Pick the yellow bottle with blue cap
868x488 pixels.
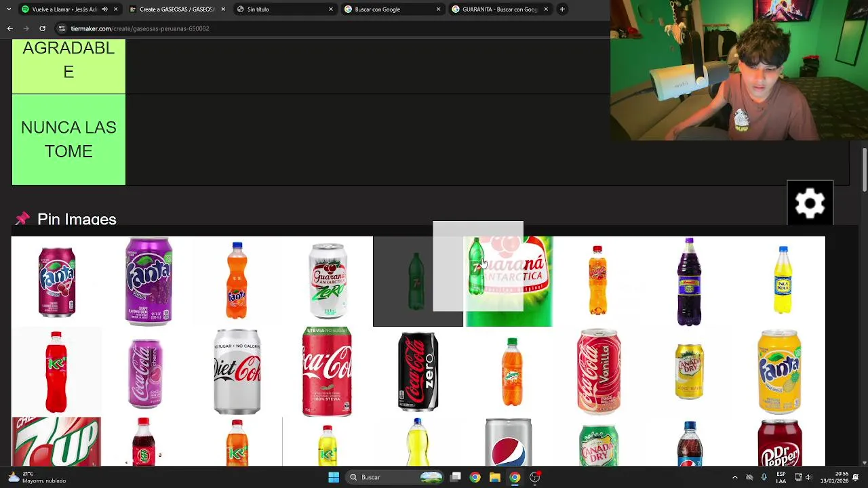(417, 443)
